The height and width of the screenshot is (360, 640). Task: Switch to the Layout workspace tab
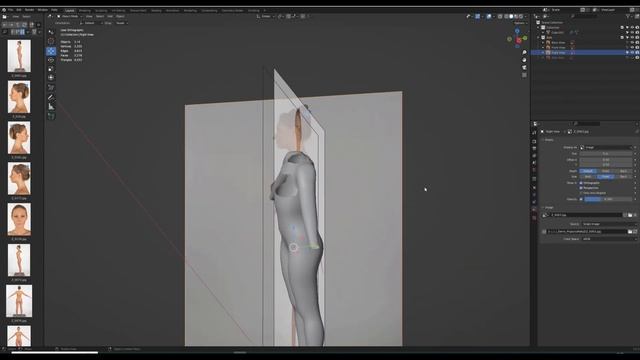[70, 10]
